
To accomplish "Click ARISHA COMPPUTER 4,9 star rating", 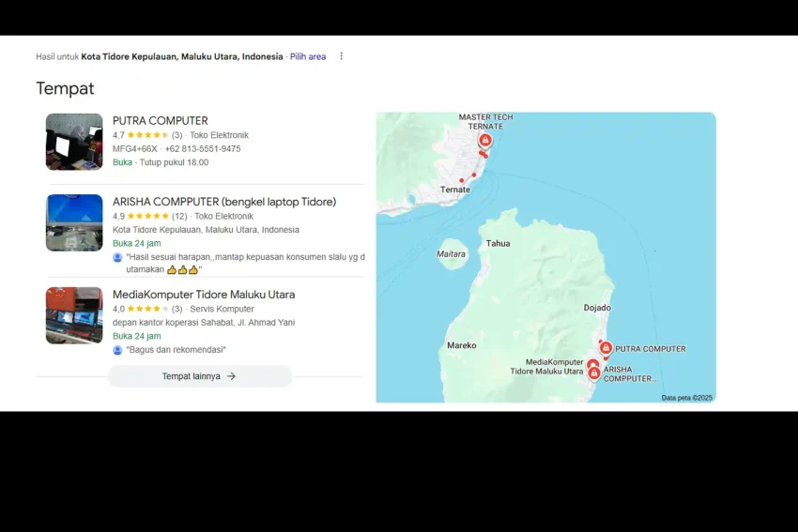I will [x=147, y=216].
